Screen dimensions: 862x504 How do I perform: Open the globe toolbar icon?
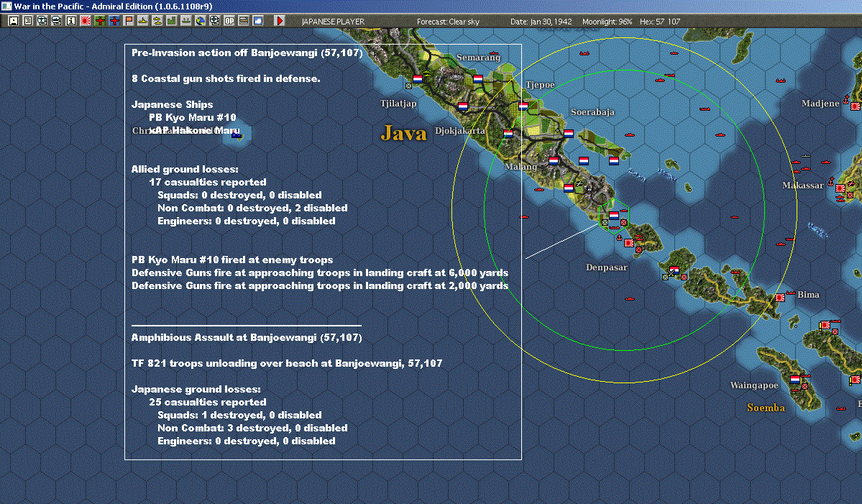pyautogui.click(x=201, y=21)
